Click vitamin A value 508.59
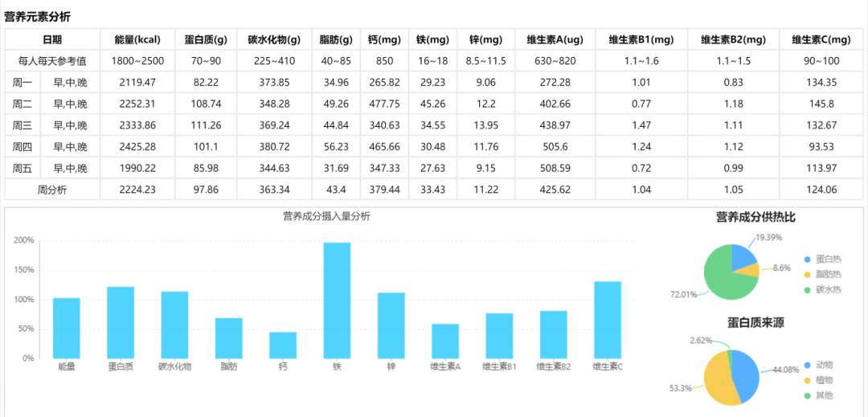The height and width of the screenshot is (417, 868). click(555, 168)
